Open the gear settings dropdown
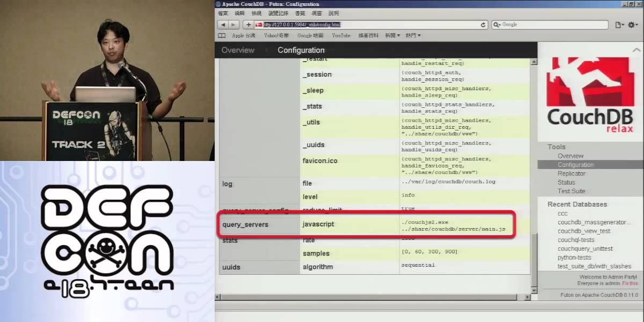 coord(633,25)
